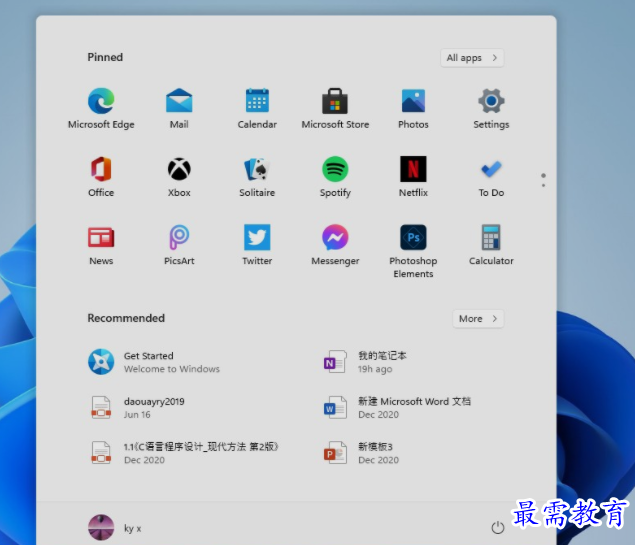Image resolution: width=635 pixels, height=545 pixels.
Task: Open the To Do app
Action: point(491,177)
